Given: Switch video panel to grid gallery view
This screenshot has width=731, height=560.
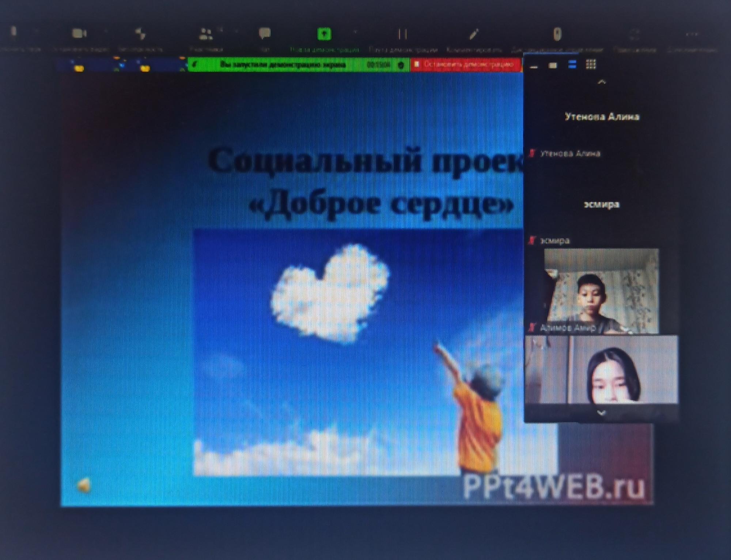Looking at the screenshot, I should (x=591, y=64).
